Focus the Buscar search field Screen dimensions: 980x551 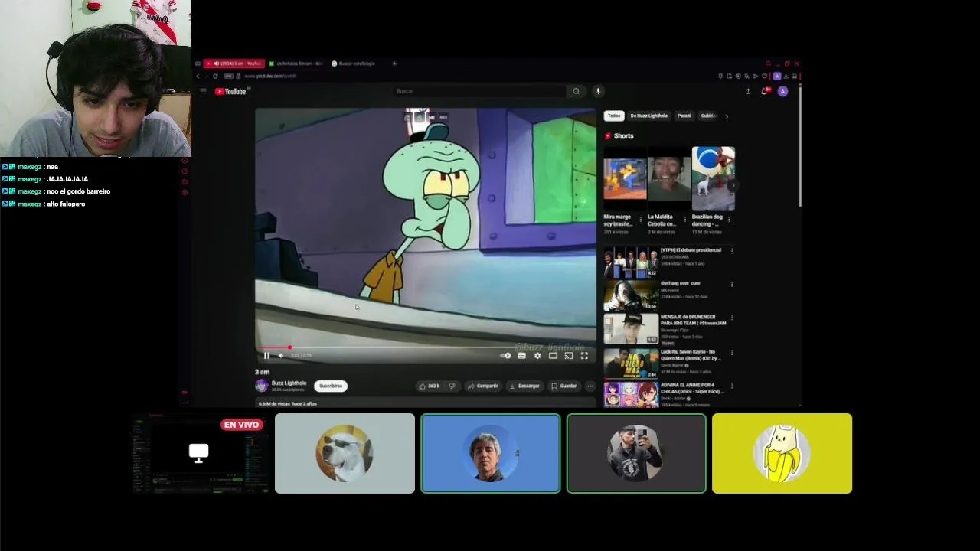tap(479, 91)
